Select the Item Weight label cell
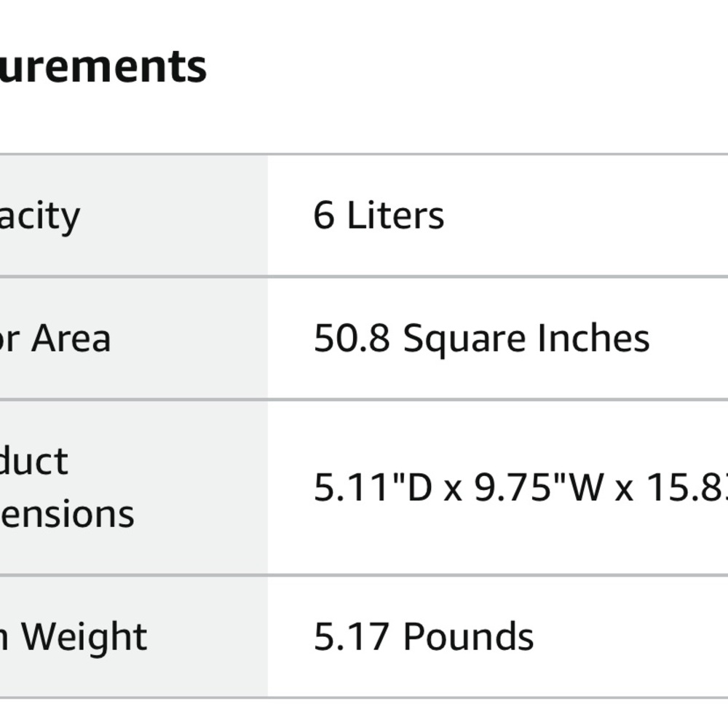 coord(134,636)
